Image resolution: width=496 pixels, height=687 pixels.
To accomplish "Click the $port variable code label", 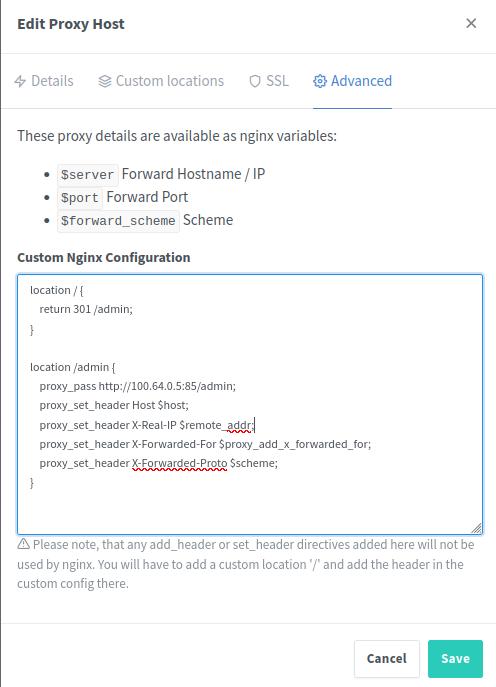I will coord(80,198).
